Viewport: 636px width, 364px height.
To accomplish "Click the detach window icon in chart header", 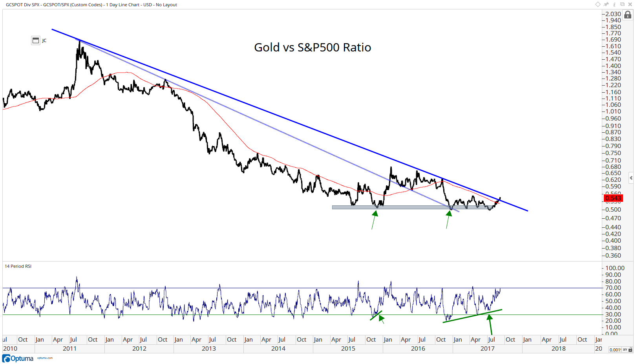I will click(622, 4).
